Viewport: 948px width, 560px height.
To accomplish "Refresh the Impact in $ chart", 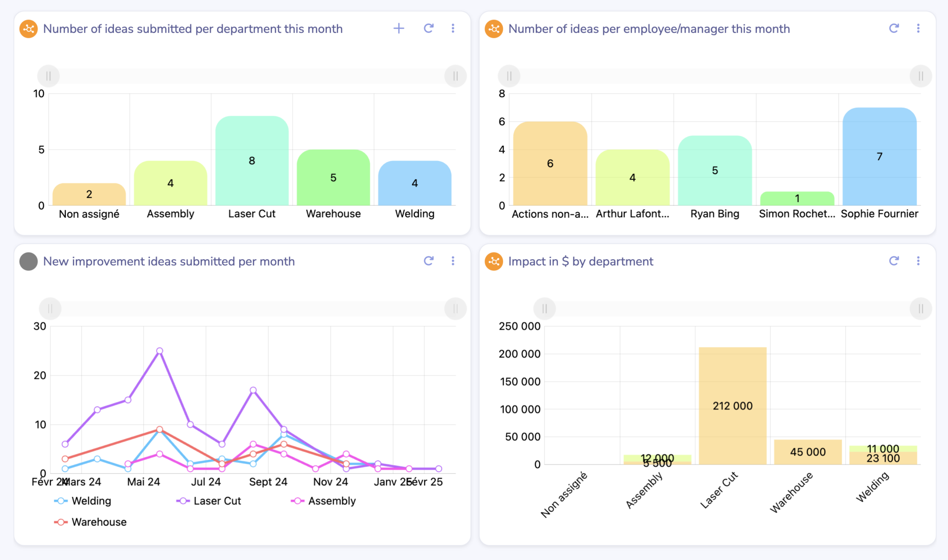I will tap(893, 261).
